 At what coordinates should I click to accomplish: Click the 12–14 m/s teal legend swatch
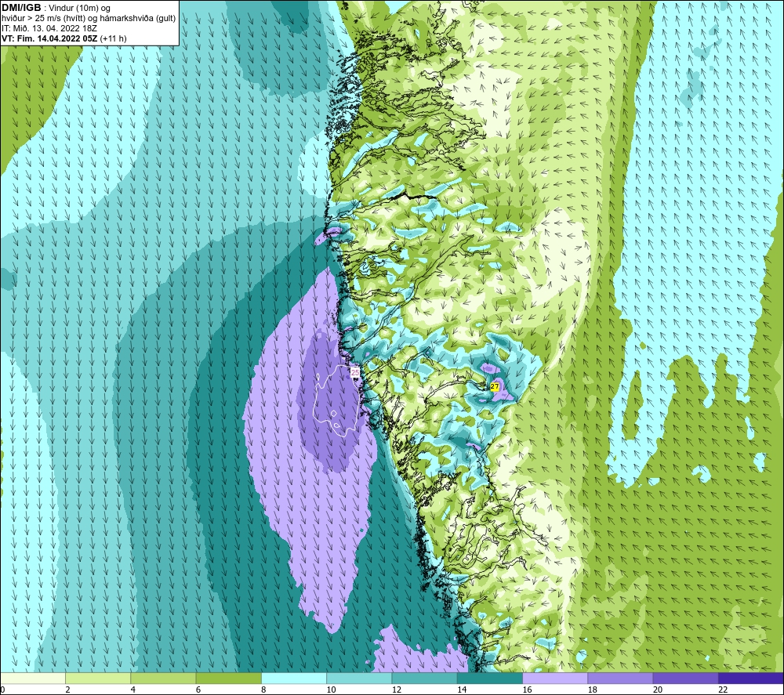coord(424,679)
